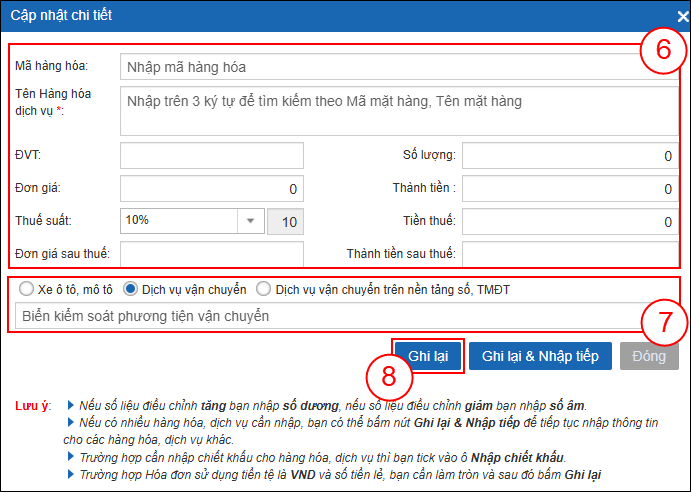Close the Cập nhật chi tiết dialog
This screenshot has width=691, height=492.
681,16
